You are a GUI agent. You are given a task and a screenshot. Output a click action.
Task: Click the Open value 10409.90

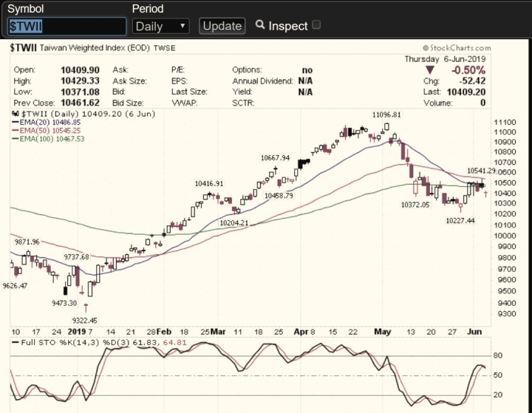(x=80, y=70)
